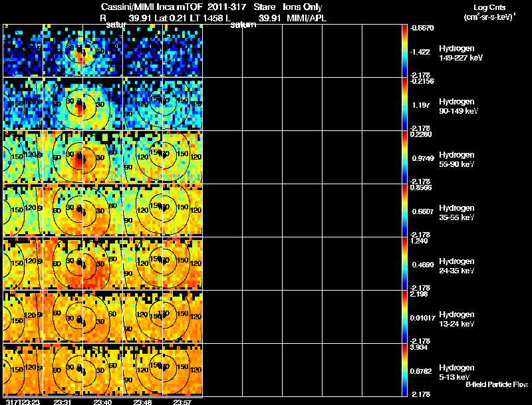
Task: Open the 24-35 keV image at 23:40
Action: tap(103, 263)
